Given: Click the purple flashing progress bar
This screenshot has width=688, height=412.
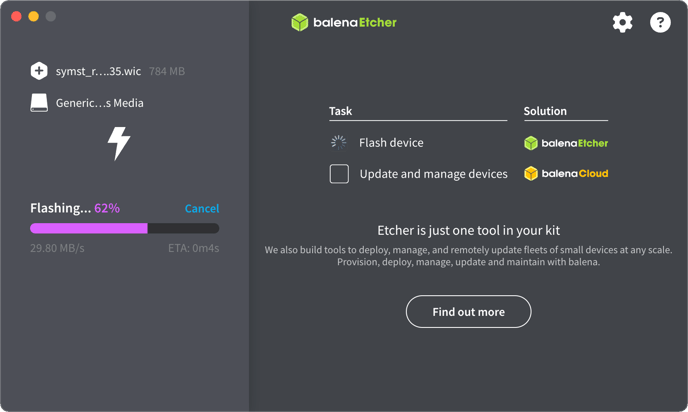Looking at the screenshot, I should [x=125, y=228].
